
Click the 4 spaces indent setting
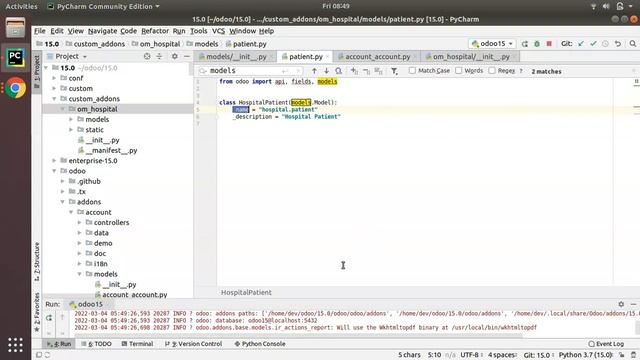click(502, 355)
